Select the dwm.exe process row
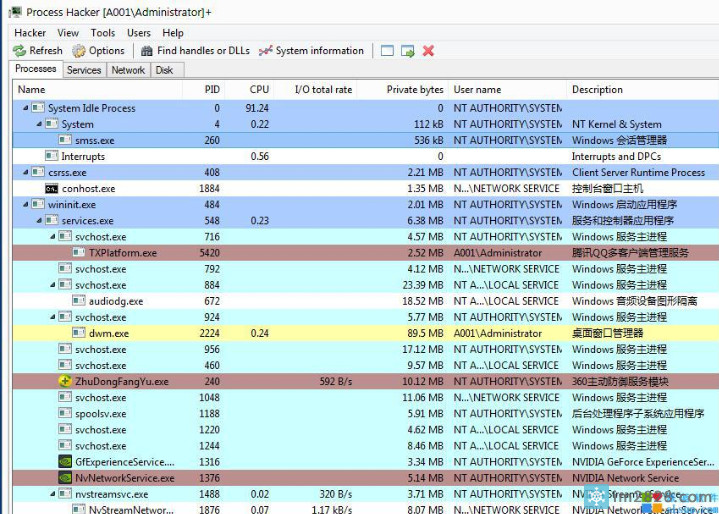Screen dimensions: 719x514 (108, 333)
